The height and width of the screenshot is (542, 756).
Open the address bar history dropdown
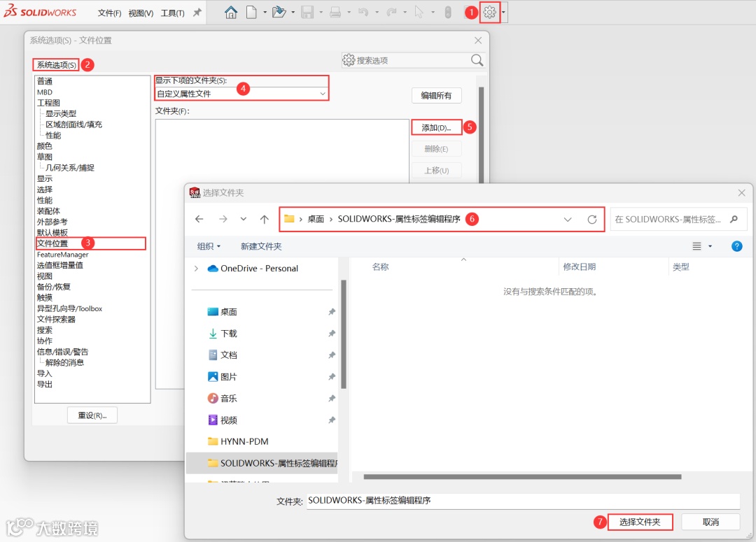point(568,220)
